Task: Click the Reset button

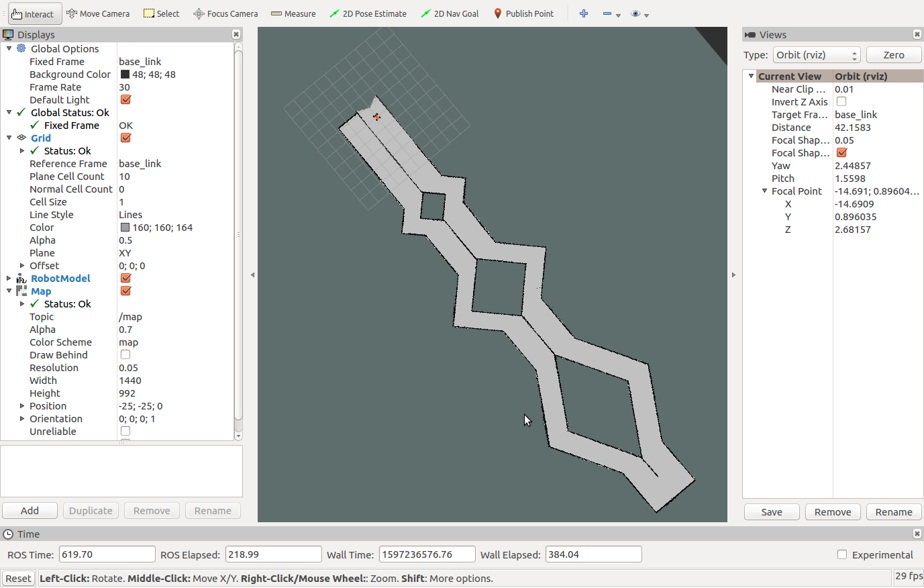Action: (18, 579)
